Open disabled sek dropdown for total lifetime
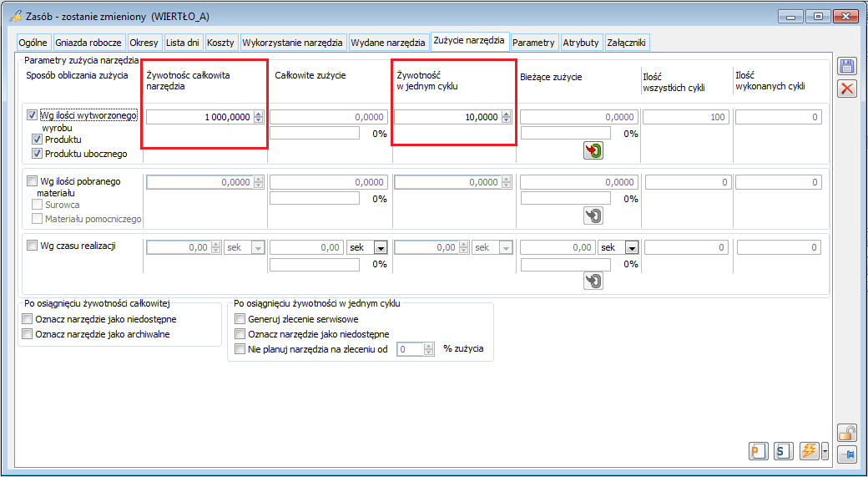 click(258, 247)
